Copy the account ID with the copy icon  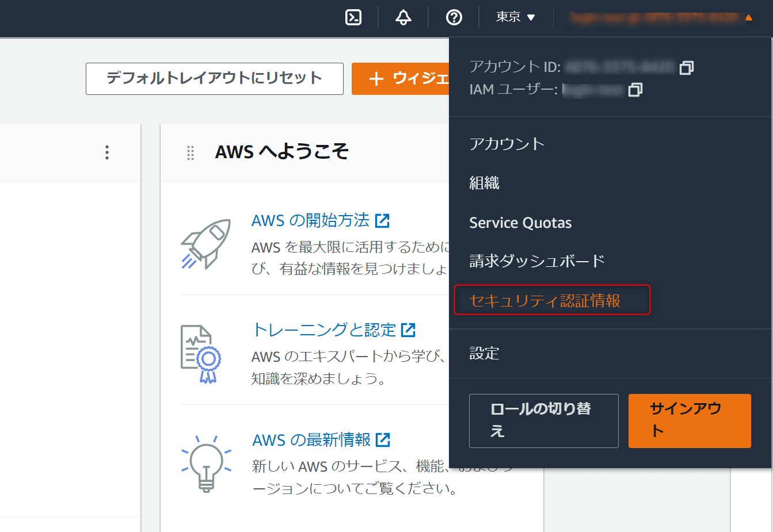click(x=687, y=68)
